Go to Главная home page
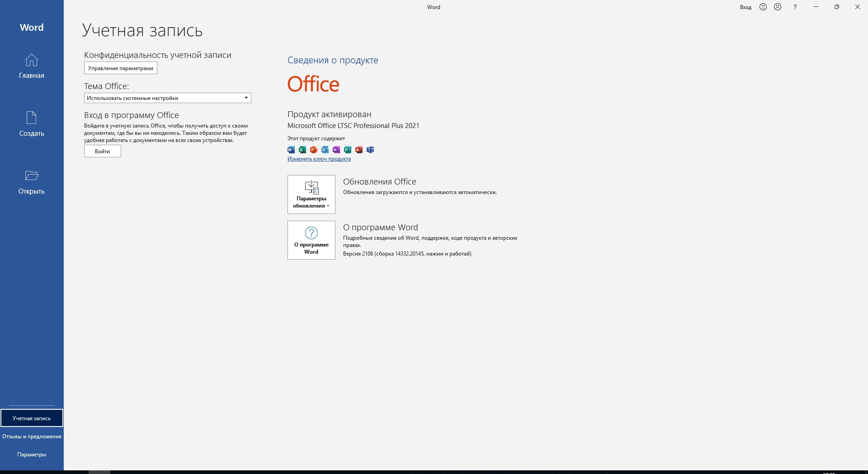 (32, 66)
